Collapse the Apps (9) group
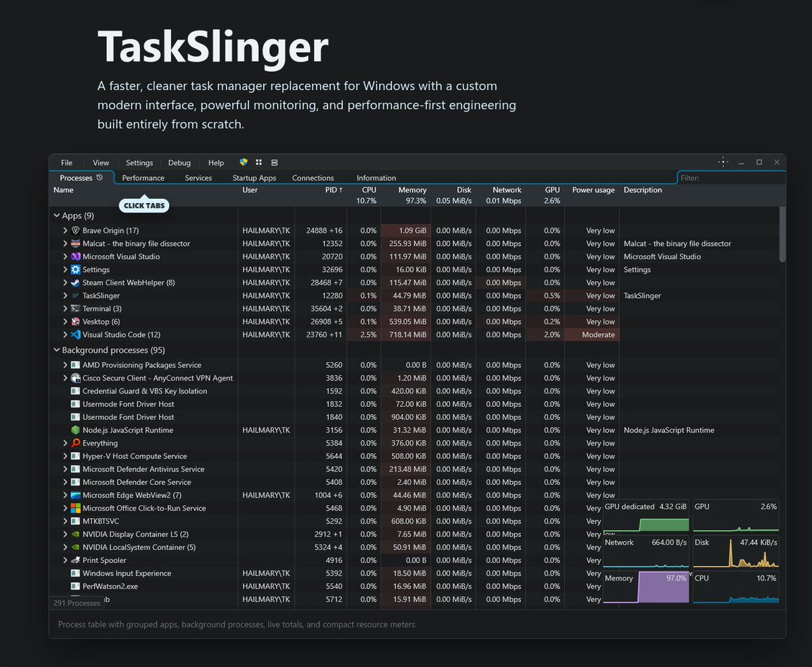This screenshot has height=667, width=812. point(56,215)
